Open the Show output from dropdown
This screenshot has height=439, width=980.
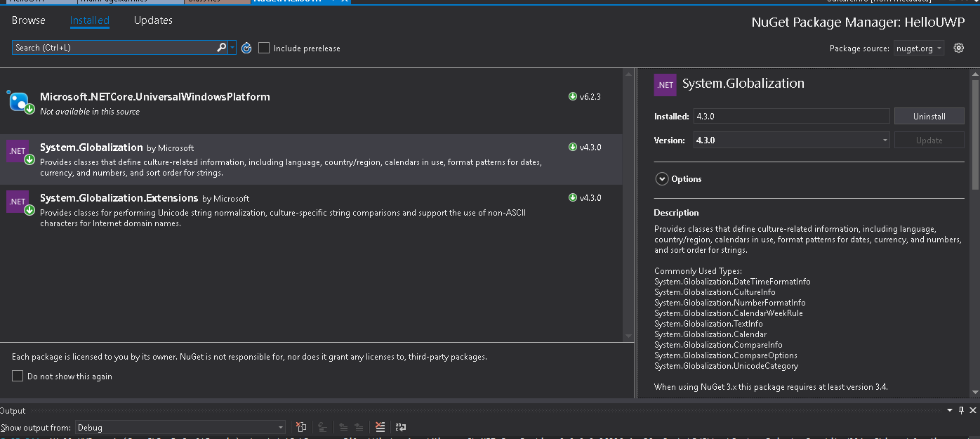(x=180, y=427)
